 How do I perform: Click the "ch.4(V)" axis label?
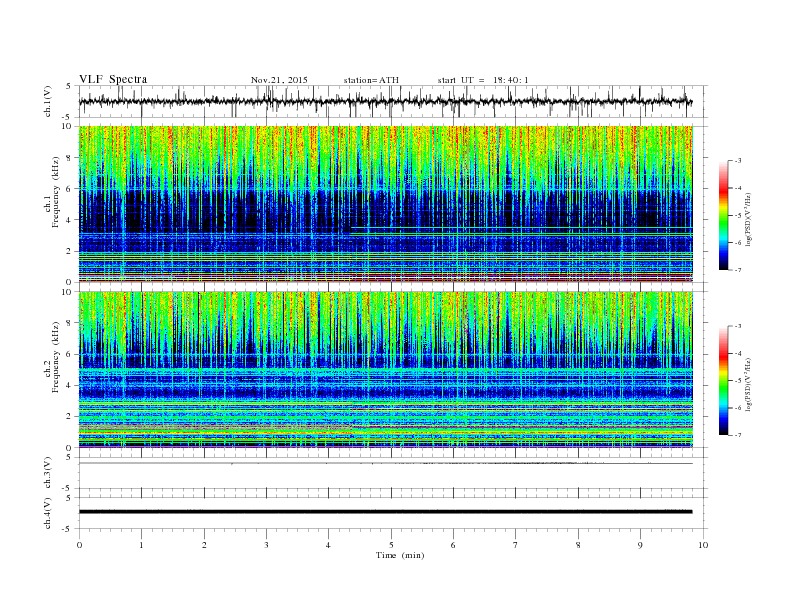[x=48, y=513]
